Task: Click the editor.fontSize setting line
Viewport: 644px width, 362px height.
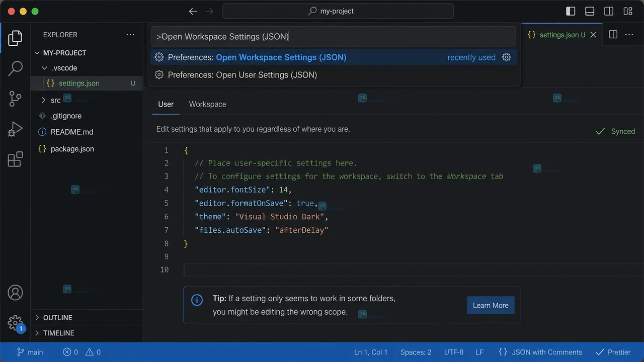Action: (243, 190)
